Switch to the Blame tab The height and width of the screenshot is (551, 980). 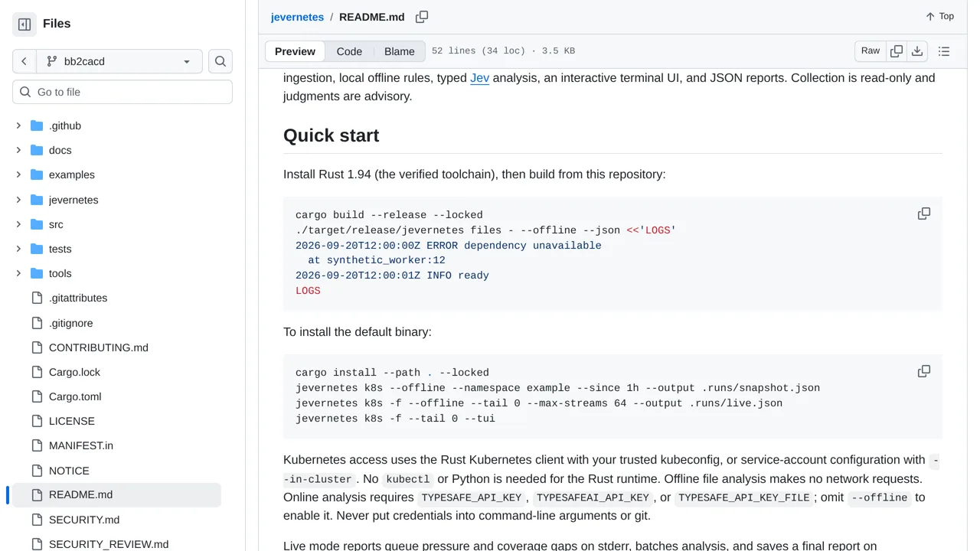tap(400, 51)
